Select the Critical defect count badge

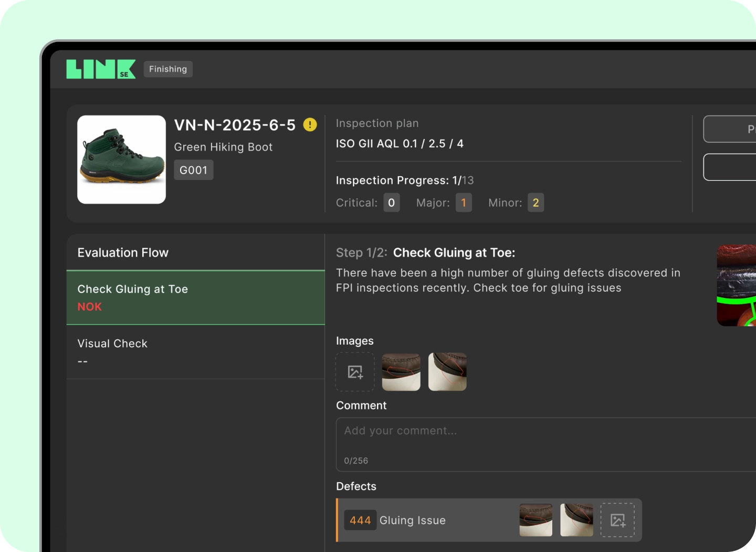(391, 203)
